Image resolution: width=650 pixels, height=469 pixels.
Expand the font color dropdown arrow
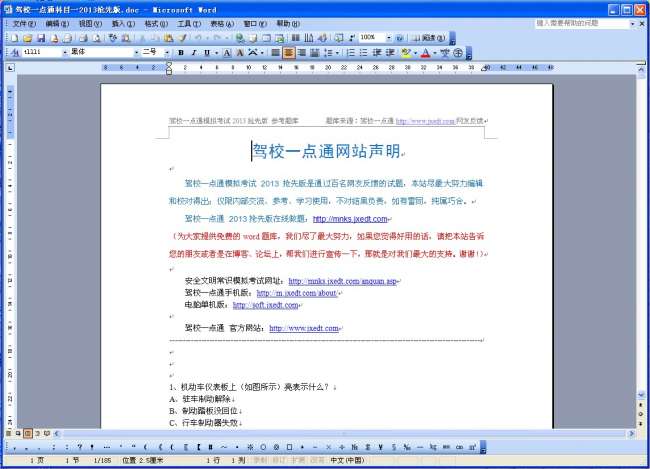pyautogui.click(x=434, y=53)
